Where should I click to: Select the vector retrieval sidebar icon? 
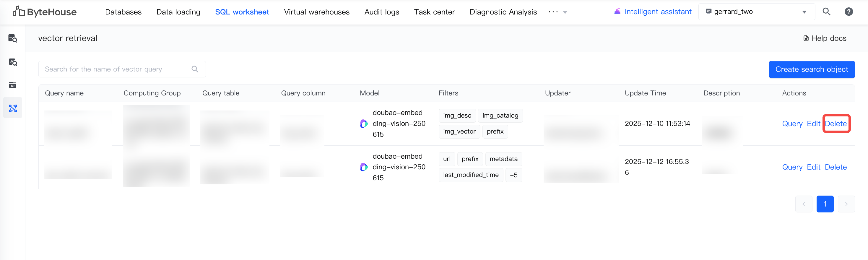tap(13, 108)
